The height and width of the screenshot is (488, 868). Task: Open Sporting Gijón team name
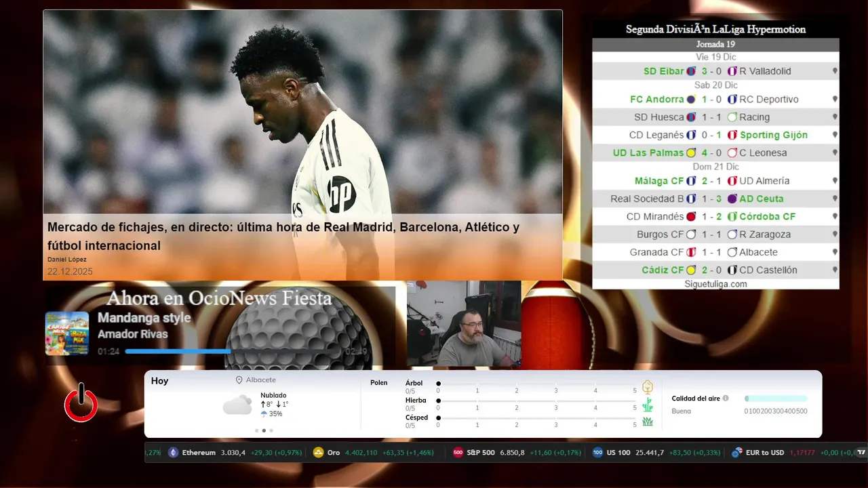774,135
